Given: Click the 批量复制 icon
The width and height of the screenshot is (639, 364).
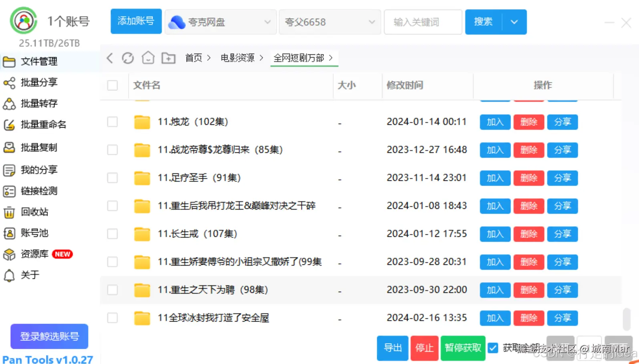Looking at the screenshot, I should pyautogui.click(x=9, y=147).
